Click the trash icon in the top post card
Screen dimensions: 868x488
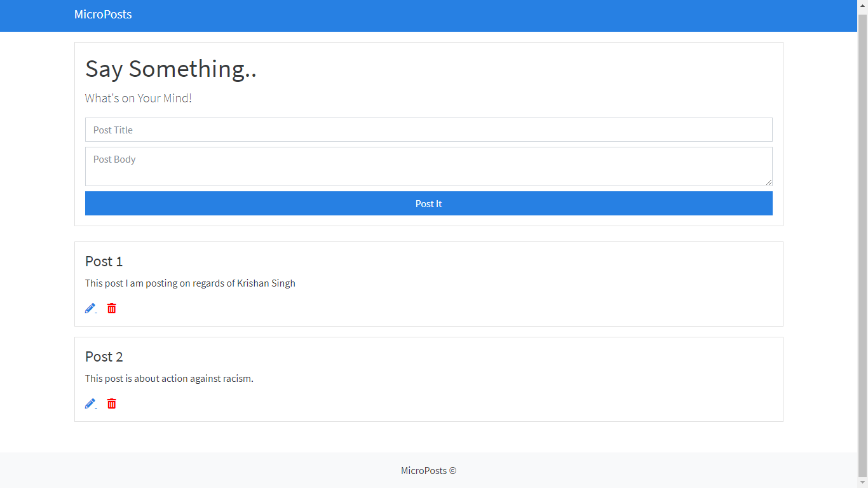(x=111, y=308)
